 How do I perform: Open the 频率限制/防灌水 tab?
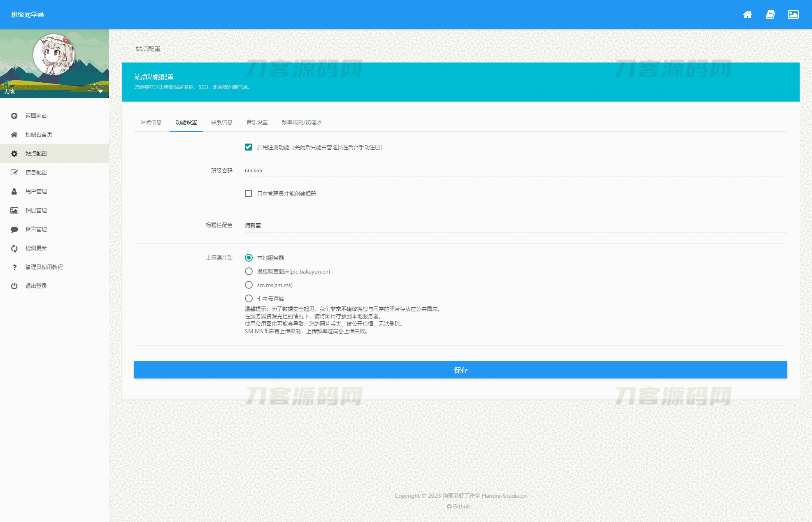[301, 122]
